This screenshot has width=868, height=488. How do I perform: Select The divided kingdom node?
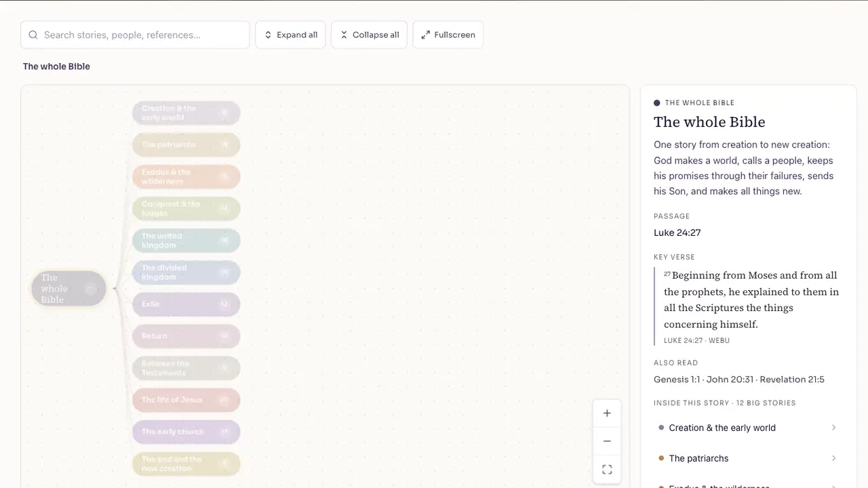tap(186, 272)
